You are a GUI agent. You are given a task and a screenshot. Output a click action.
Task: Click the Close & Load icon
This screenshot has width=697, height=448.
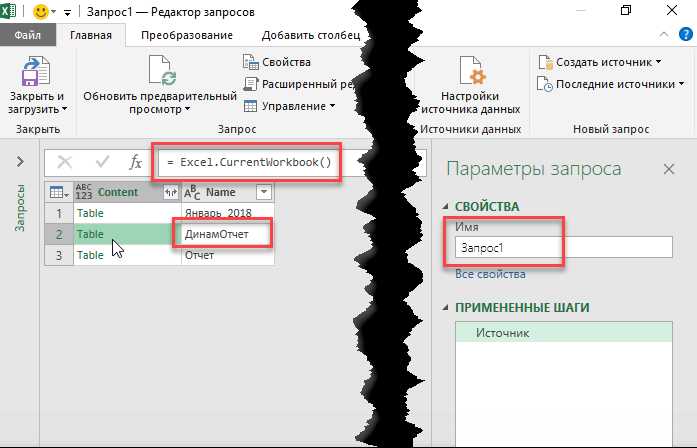36,71
